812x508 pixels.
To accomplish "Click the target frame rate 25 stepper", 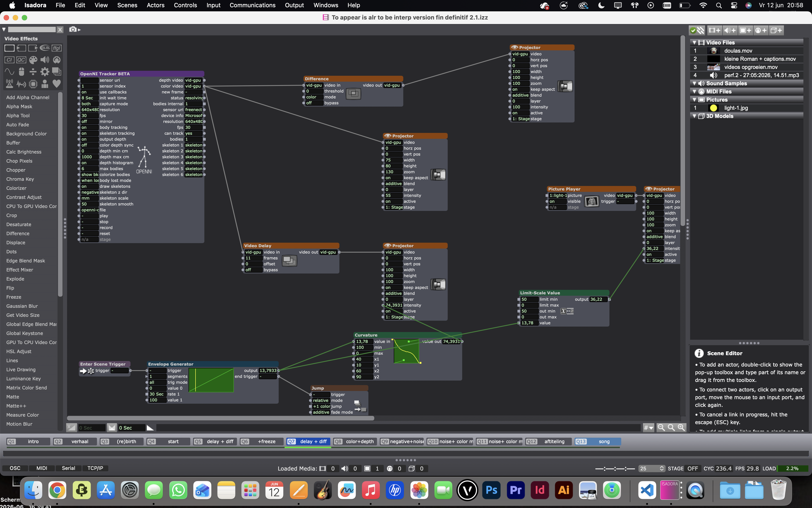I will click(x=662, y=468).
